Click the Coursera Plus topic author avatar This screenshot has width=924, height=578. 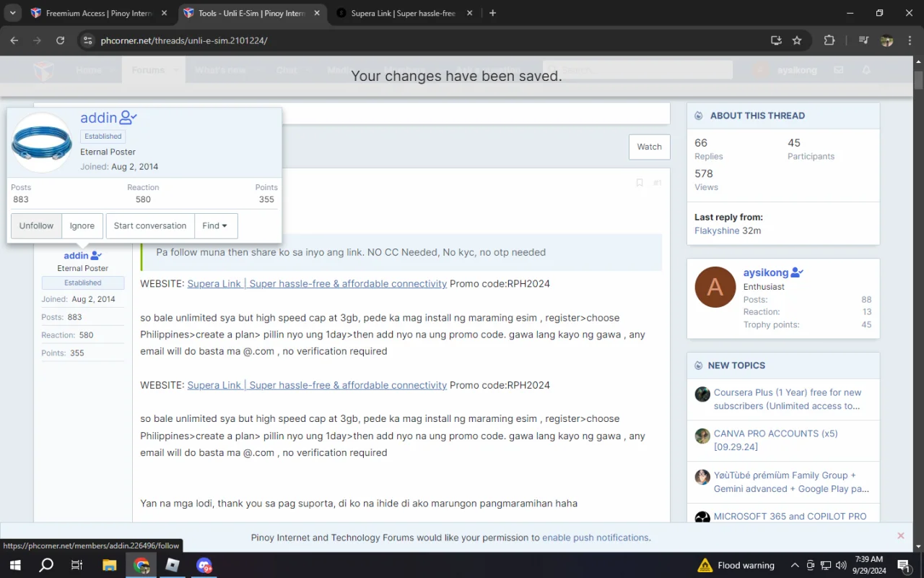[702, 394]
